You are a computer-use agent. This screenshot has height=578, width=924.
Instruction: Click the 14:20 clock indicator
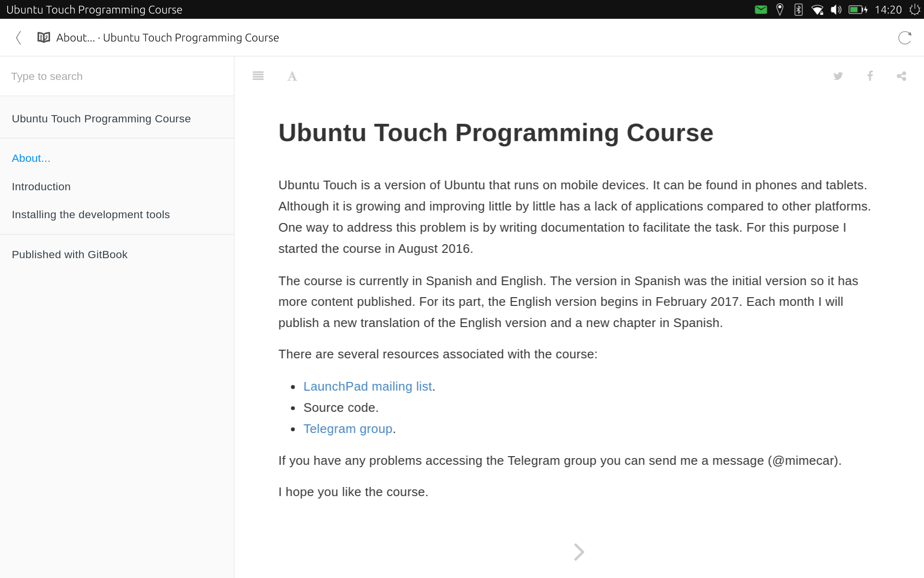[x=888, y=10]
